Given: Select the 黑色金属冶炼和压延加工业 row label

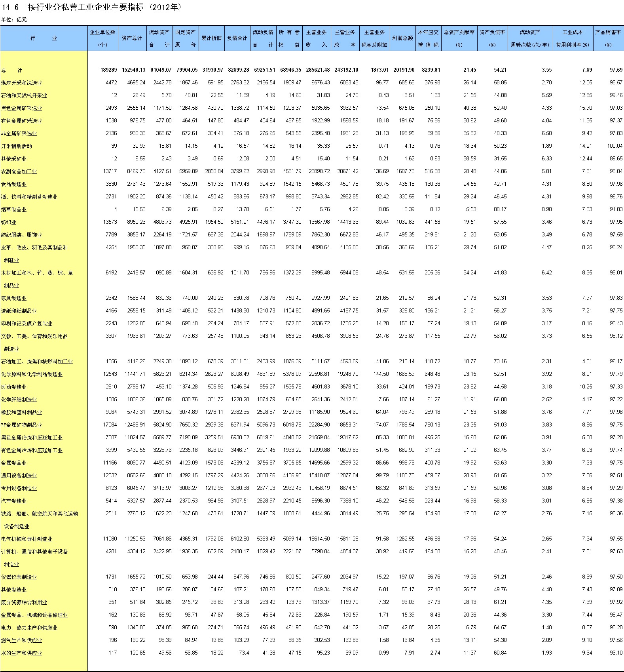Looking at the screenshot, I should coord(32,438).
